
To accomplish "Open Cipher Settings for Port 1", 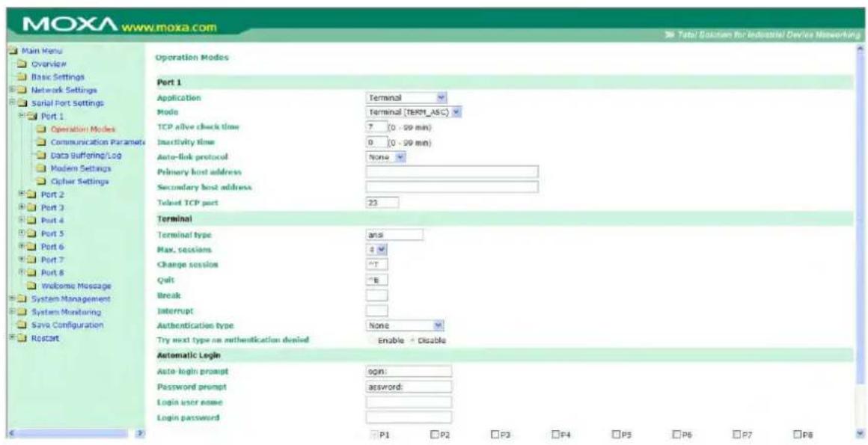I will pos(80,180).
